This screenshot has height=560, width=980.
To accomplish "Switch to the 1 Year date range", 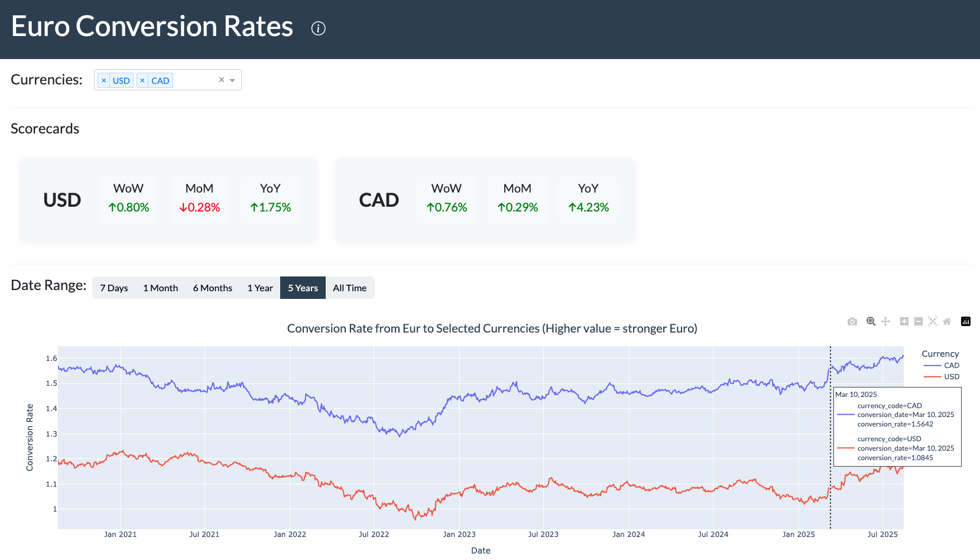I will 260,288.
